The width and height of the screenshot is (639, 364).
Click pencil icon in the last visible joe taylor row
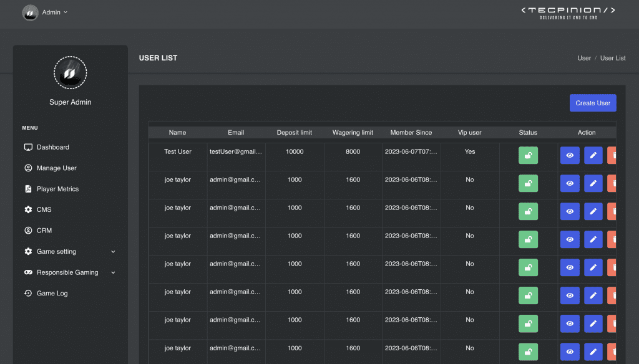click(593, 352)
